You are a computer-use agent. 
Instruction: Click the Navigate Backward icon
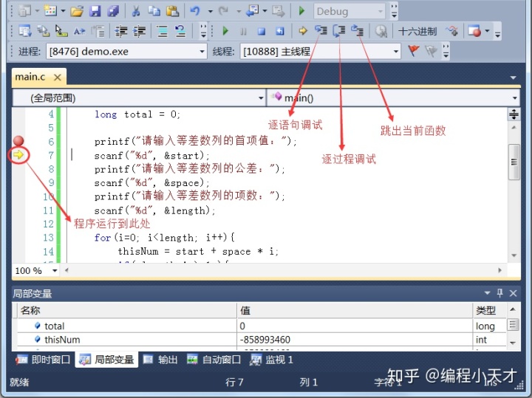point(252,11)
